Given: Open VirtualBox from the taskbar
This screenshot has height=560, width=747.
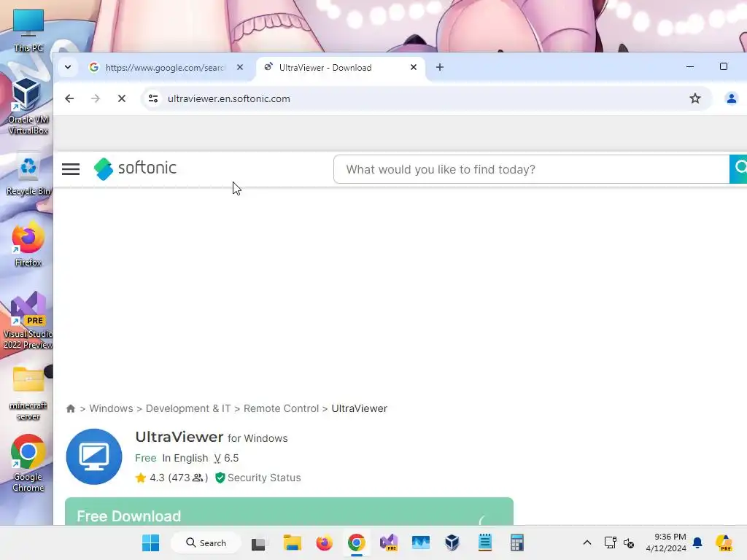Looking at the screenshot, I should point(452,542).
